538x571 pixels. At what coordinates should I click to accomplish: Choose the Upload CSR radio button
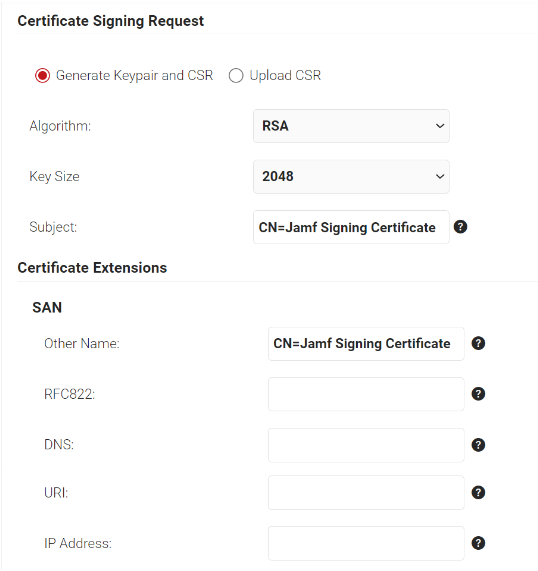point(236,76)
